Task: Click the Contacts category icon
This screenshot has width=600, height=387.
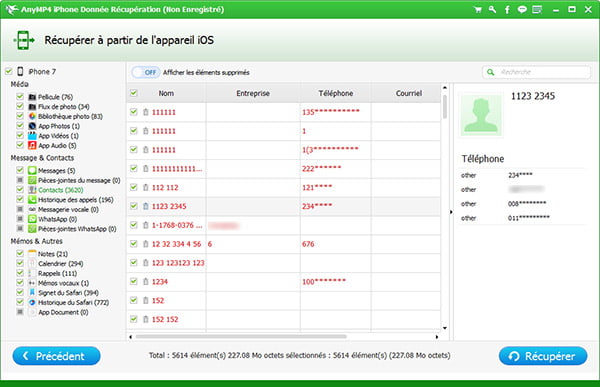Action: pyautogui.click(x=32, y=190)
